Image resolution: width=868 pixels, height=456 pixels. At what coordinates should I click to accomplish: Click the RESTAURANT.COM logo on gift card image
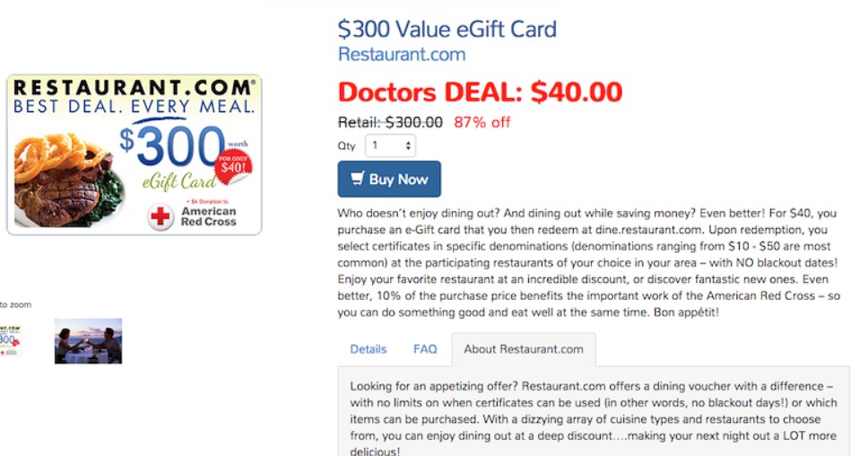[x=133, y=88]
